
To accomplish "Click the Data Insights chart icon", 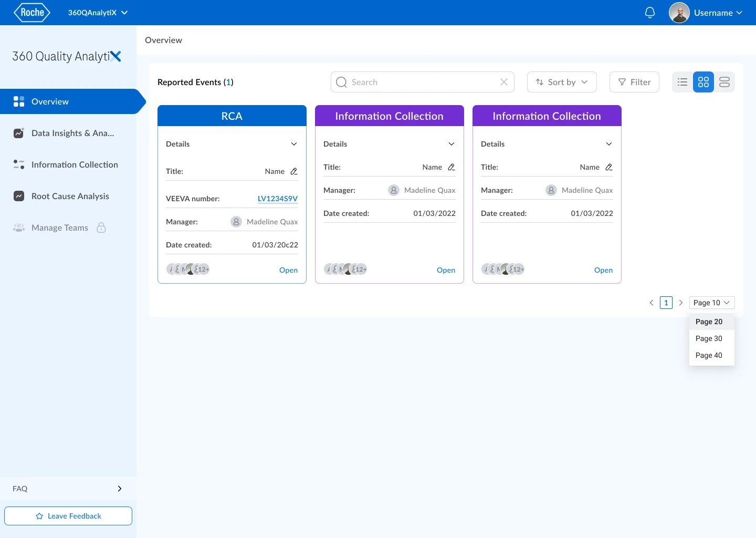I will click(x=19, y=133).
